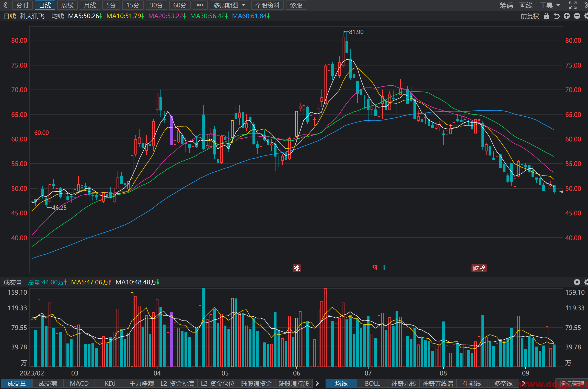Switch to the 周线 period
Viewport: 588px width, 389px height.
point(67,5)
